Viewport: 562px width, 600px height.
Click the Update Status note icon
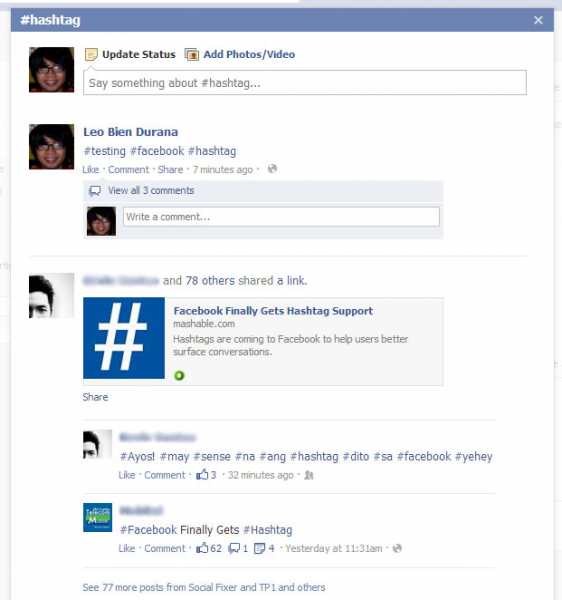(91, 54)
